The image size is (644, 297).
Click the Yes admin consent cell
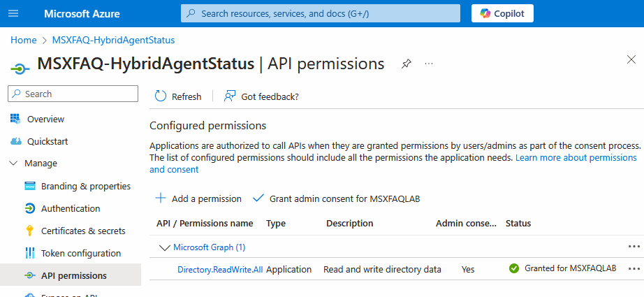[468, 270]
